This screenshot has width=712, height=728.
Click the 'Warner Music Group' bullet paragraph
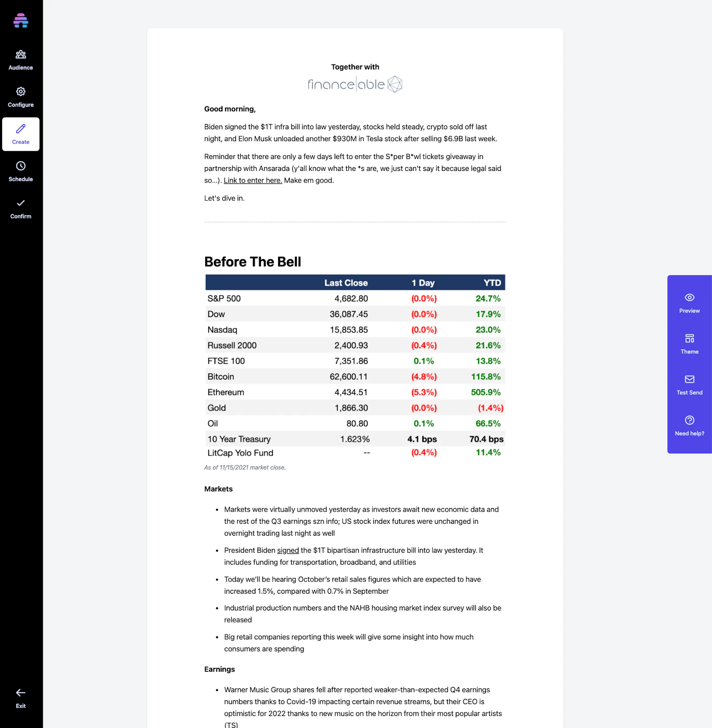pos(363,708)
